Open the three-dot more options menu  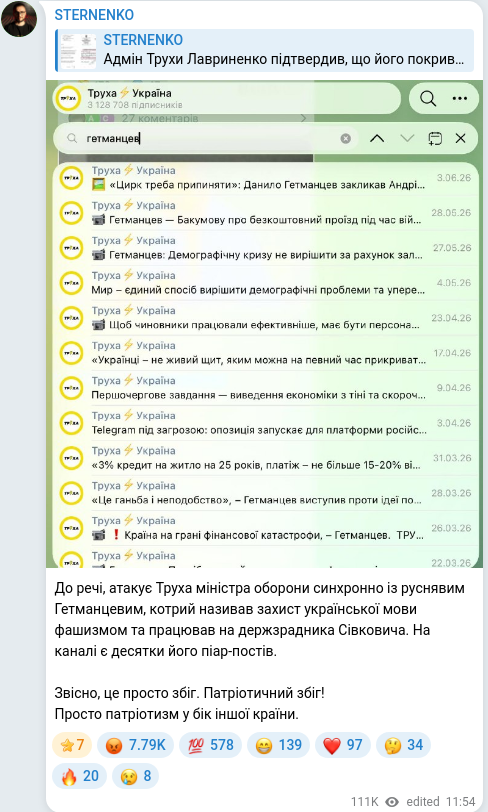pos(460,98)
